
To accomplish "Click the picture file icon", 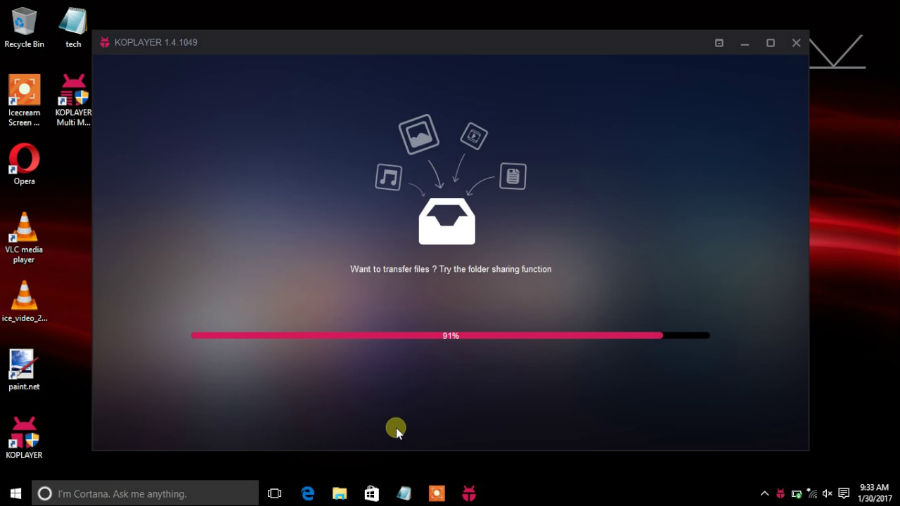I will click(x=418, y=134).
